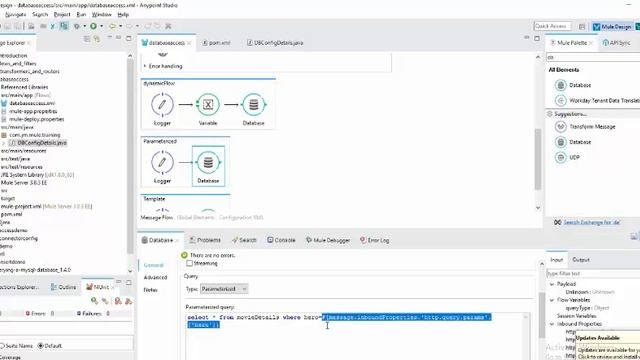Expand the Error handling section

tap(144, 66)
